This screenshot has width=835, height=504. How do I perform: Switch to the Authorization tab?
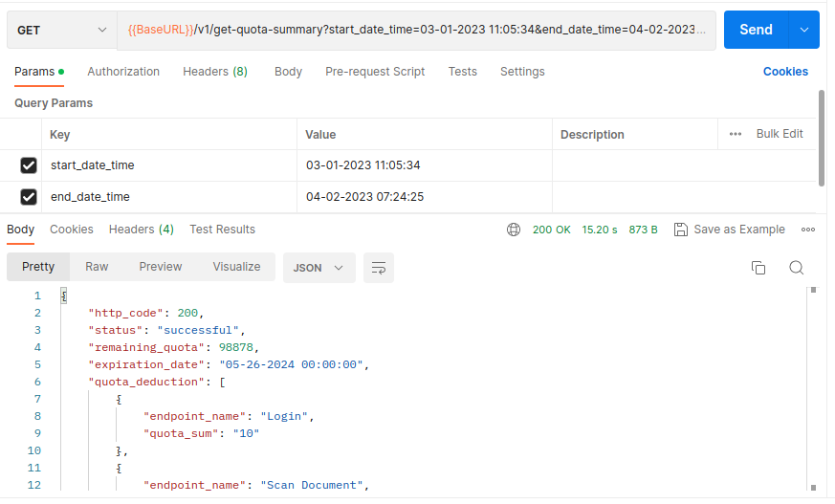coord(123,72)
